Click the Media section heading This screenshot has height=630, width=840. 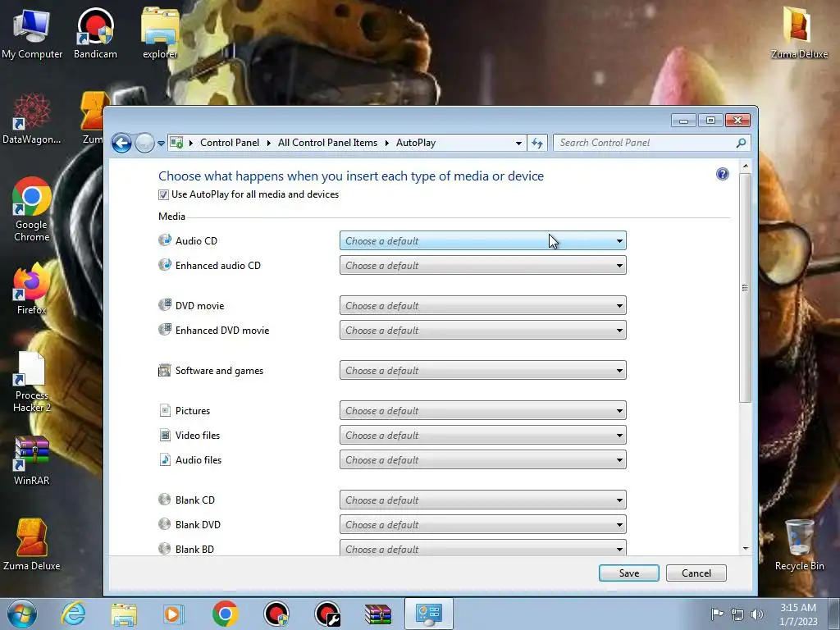coord(171,217)
